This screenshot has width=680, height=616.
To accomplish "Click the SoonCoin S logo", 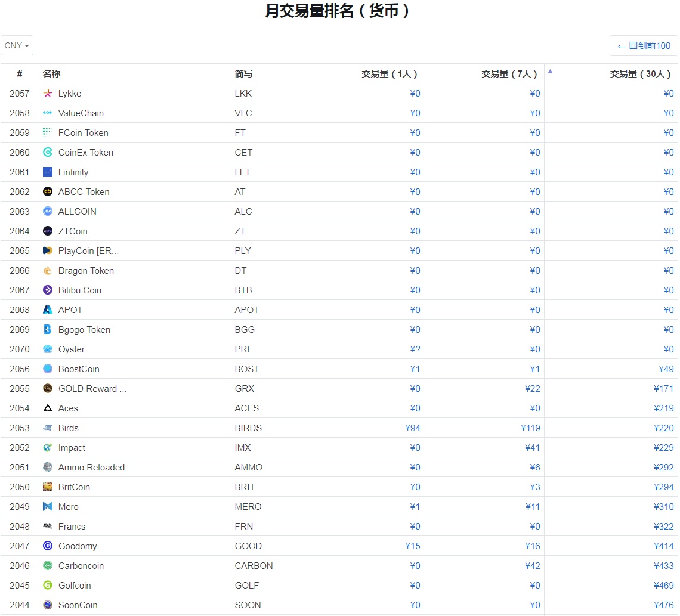I will 48,605.
